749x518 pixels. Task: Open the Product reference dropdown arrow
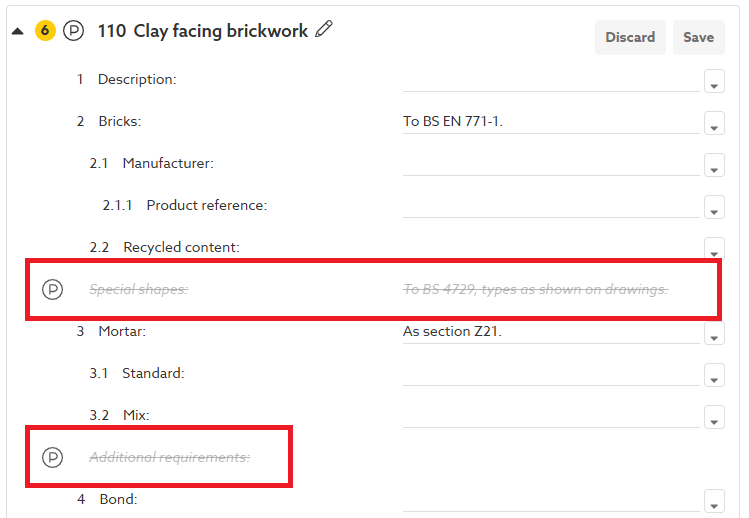714,210
